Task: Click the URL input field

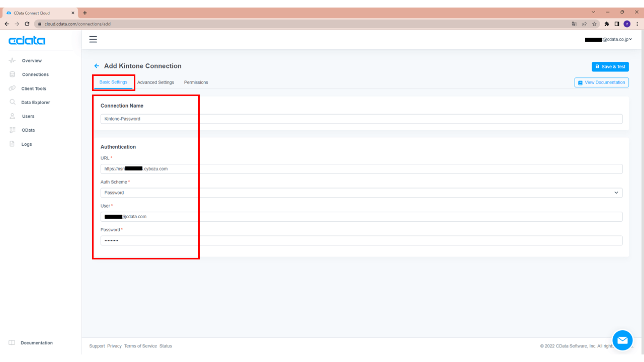Action: (361, 169)
